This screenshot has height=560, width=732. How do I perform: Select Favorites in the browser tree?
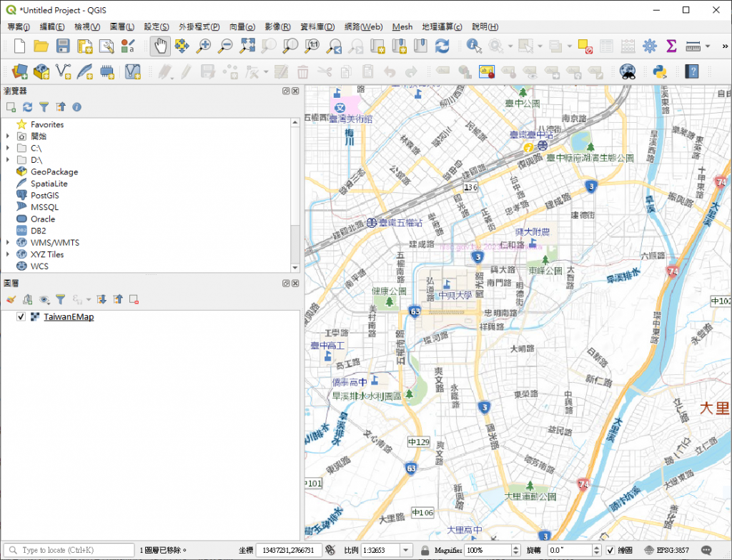pyautogui.click(x=46, y=124)
